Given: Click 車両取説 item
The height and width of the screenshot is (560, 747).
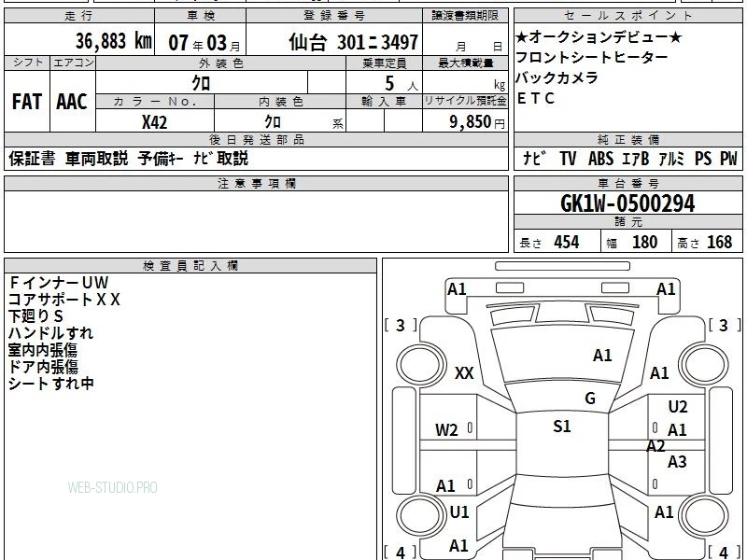Looking at the screenshot, I should (x=97, y=158).
